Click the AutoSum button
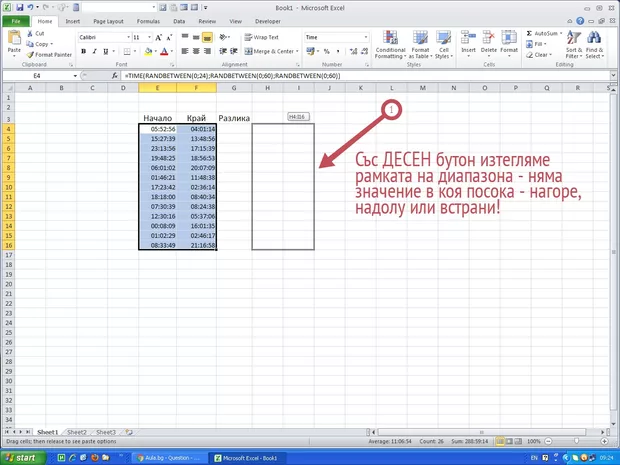620x465 pixels. pos(545,33)
